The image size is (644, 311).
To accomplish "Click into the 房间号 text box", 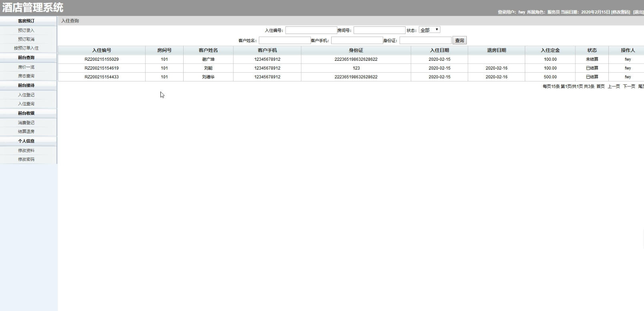I will (379, 30).
